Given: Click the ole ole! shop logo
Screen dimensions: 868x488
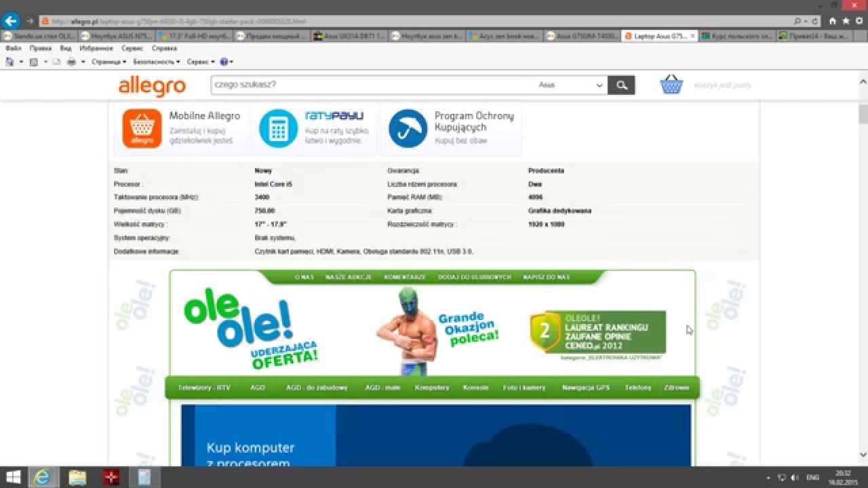Looking at the screenshot, I should tap(250, 329).
